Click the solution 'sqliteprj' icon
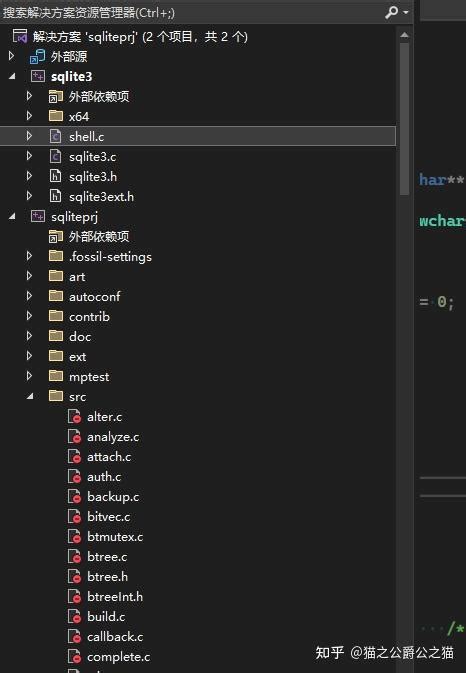Screen dimensions: 466x673 (x=20, y=36)
